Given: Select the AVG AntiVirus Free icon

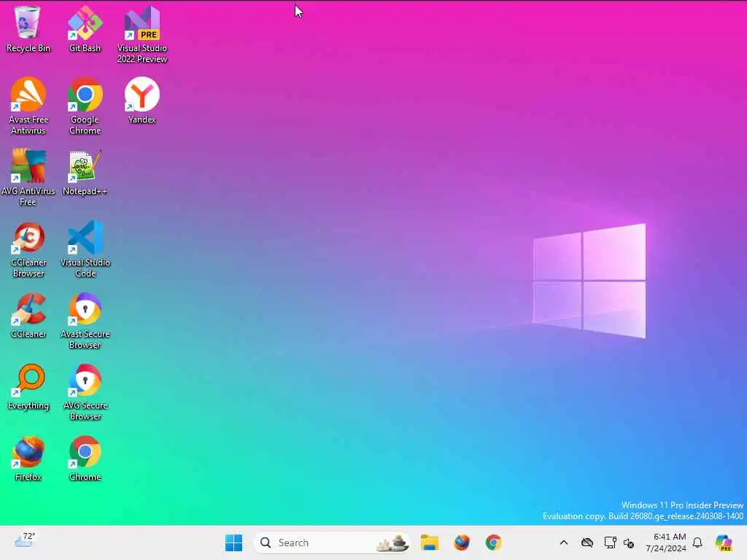Looking at the screenshot, I should coord(28,177).
